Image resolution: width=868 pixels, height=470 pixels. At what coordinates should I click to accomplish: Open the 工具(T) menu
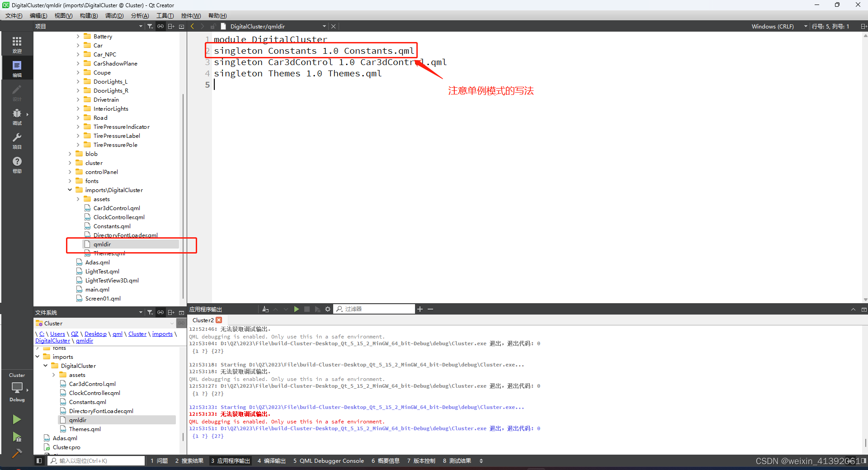point(165,15)
